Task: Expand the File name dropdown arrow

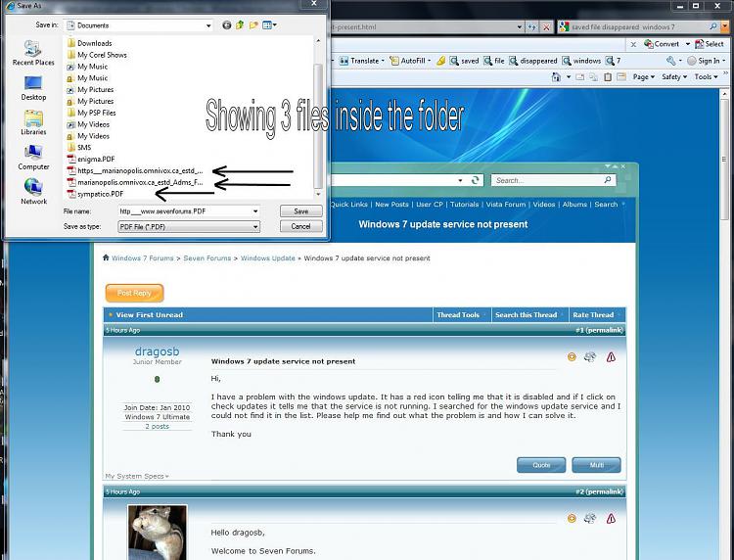Action: pos(255,211)
